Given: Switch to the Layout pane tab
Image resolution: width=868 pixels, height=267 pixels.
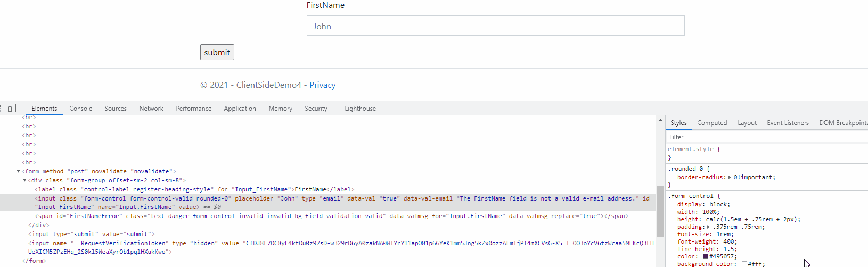Looking at the screenshot, I should pos(747,123).
